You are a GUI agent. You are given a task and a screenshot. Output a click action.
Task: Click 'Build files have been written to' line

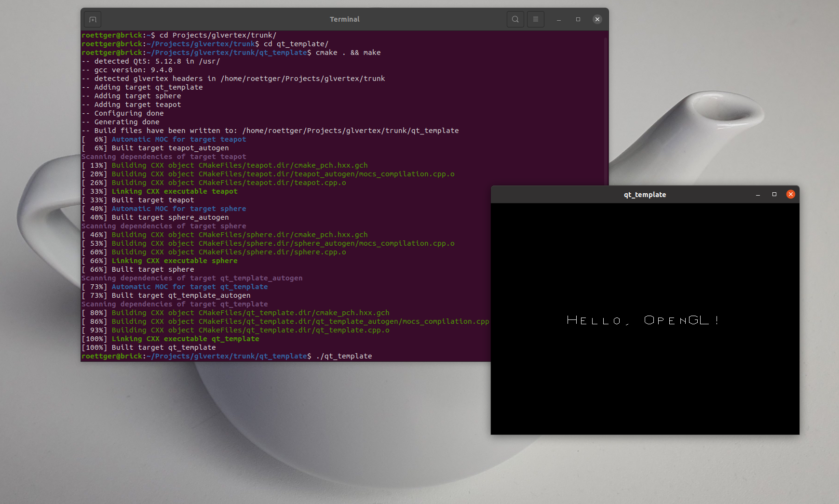point(270,131)
